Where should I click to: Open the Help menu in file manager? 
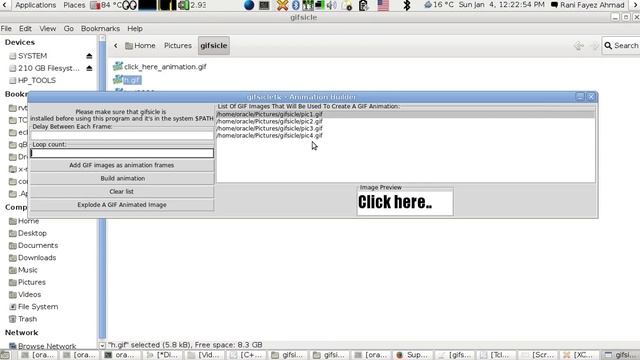click(135, 29)
